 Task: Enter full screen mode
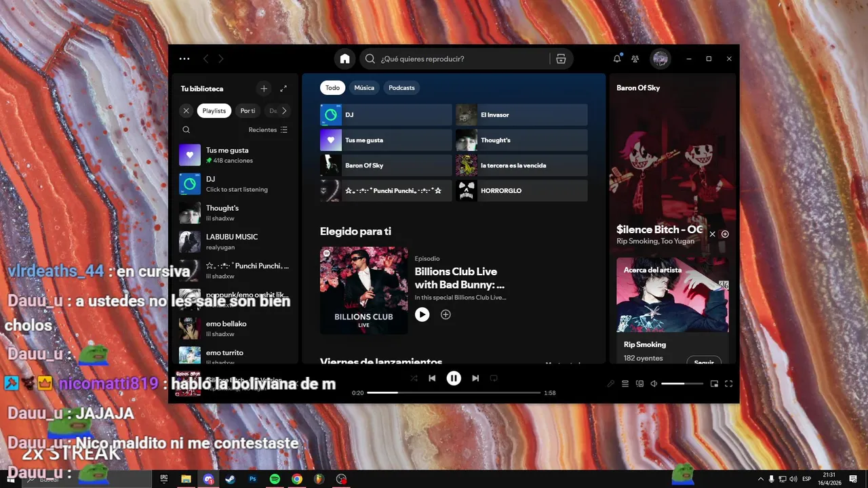click(x=729, y=384)
